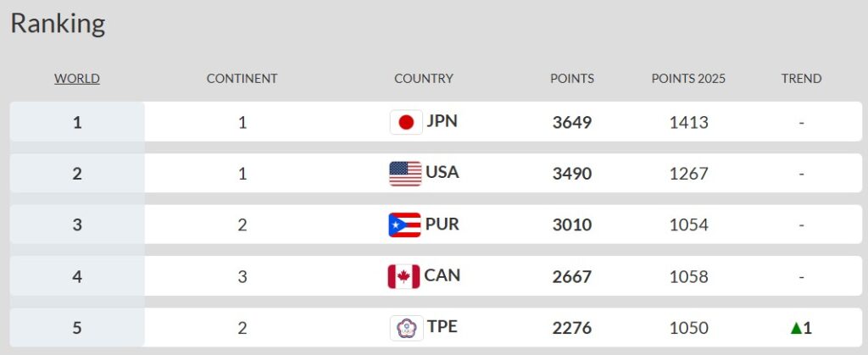Click the COUNTRY column header
868x355 pixels.
tap(424, 79)
